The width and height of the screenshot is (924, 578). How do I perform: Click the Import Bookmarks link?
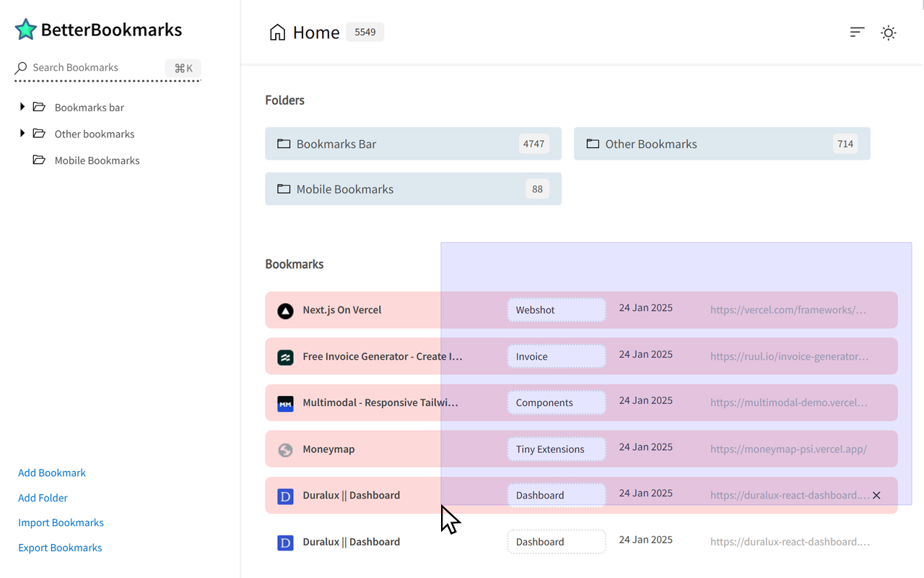point(61,522)
